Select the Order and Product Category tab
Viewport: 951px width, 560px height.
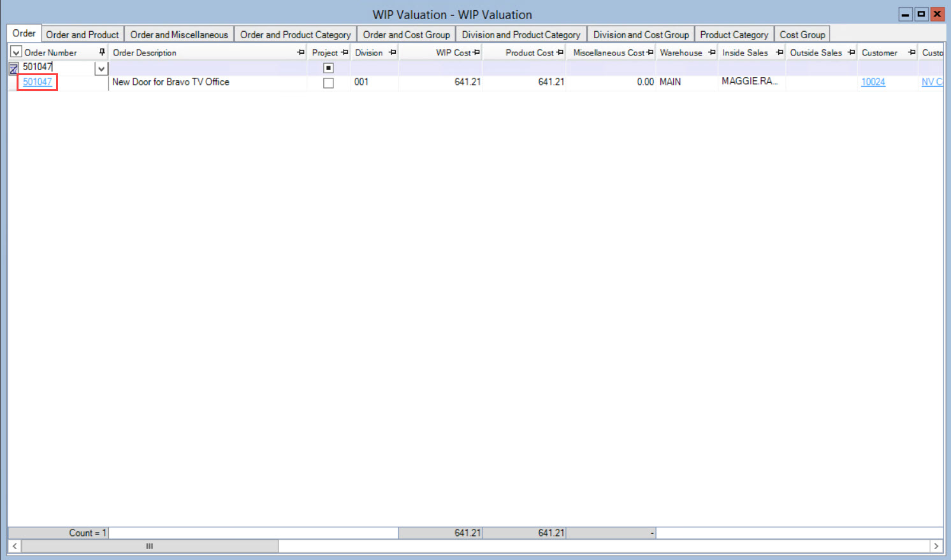pyautogui.click(x=296, y=34)
